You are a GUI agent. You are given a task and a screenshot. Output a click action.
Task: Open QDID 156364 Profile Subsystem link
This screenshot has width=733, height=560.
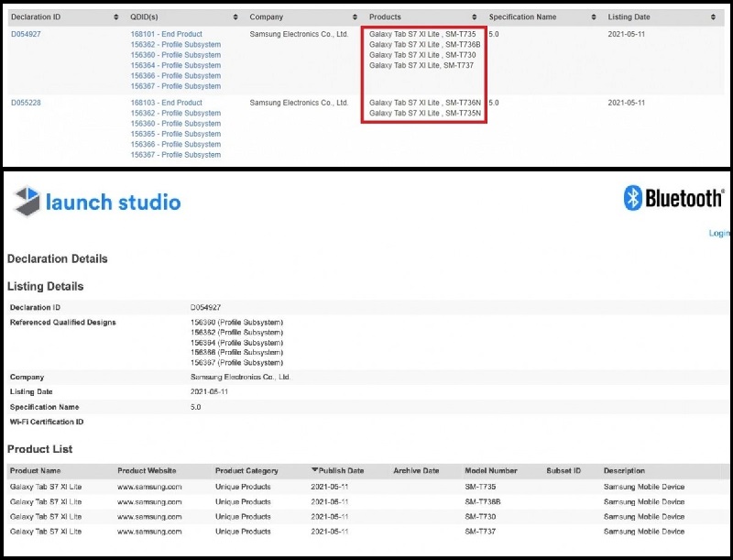point(176,65)
